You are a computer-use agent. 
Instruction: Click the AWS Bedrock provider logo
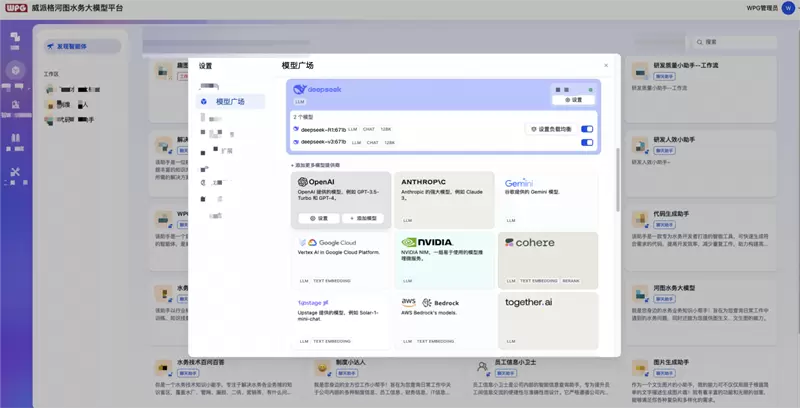pyautogui.click(x=430, y=302)
